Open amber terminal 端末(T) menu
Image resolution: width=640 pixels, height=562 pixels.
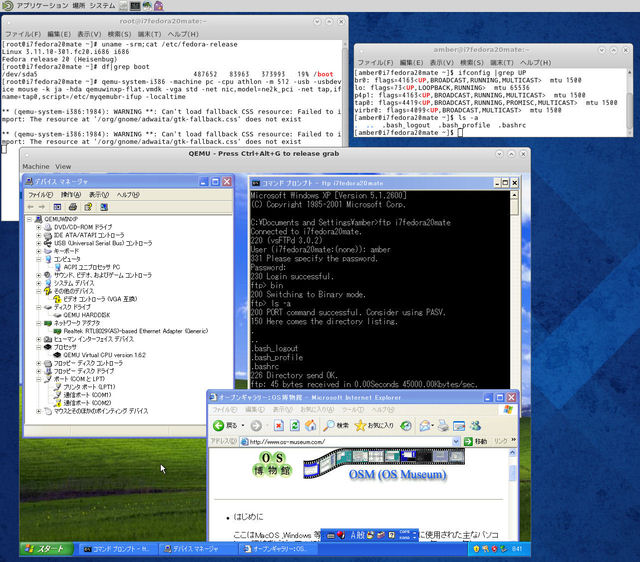click(502, 62)
